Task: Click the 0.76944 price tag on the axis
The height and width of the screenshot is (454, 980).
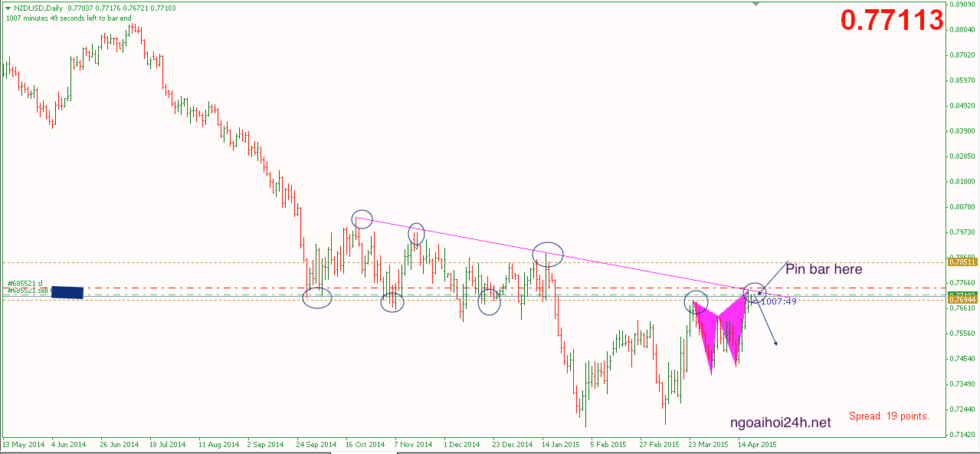Action: pos(962,301)
